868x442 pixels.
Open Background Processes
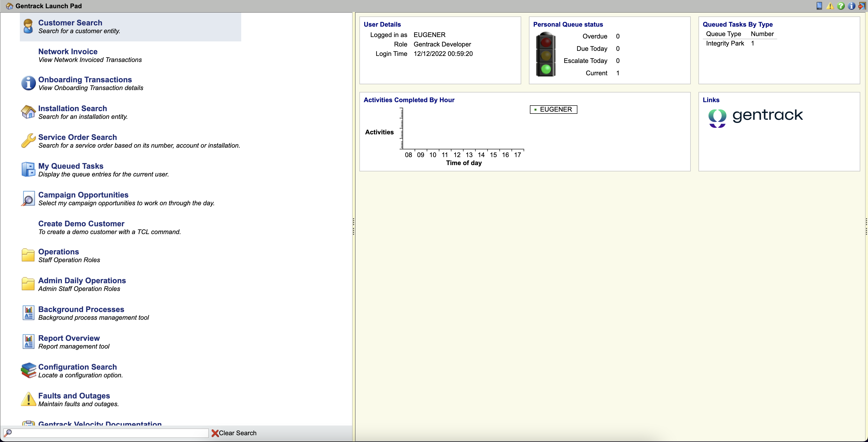tap(81, 309)
